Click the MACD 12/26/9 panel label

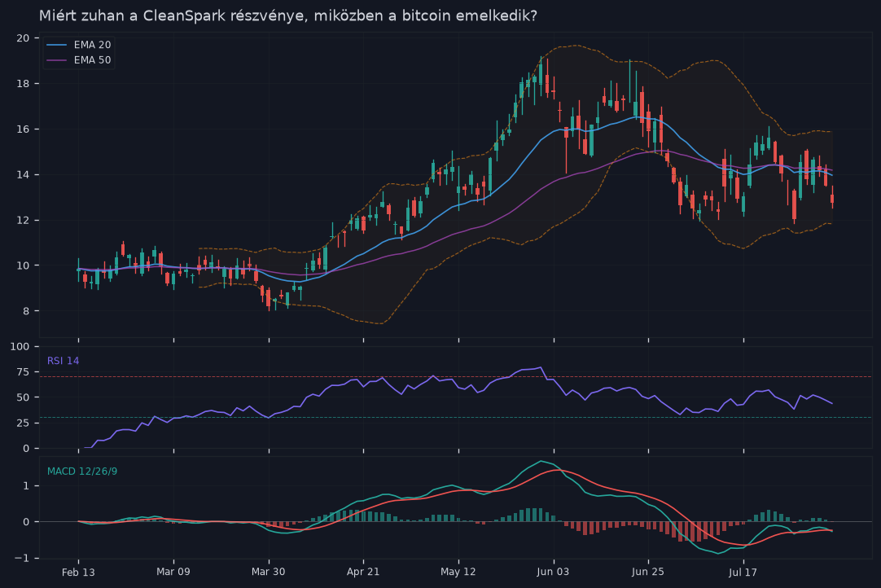pyautogui.click(x=82, y=471)
